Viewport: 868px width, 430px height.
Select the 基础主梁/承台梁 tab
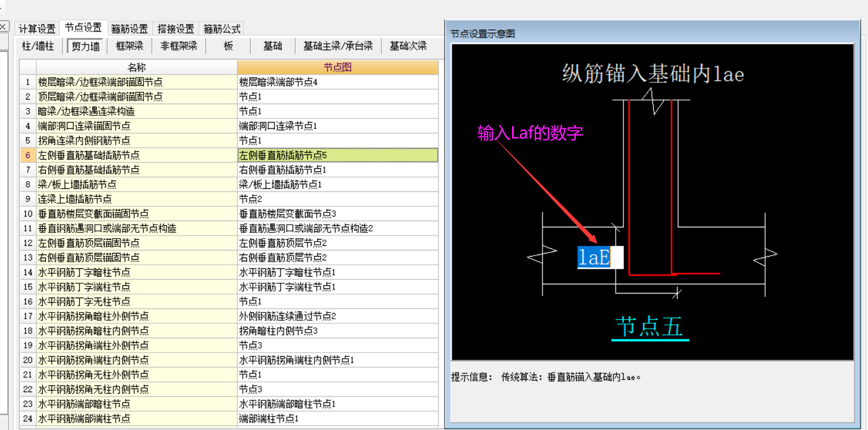(338, 46)
